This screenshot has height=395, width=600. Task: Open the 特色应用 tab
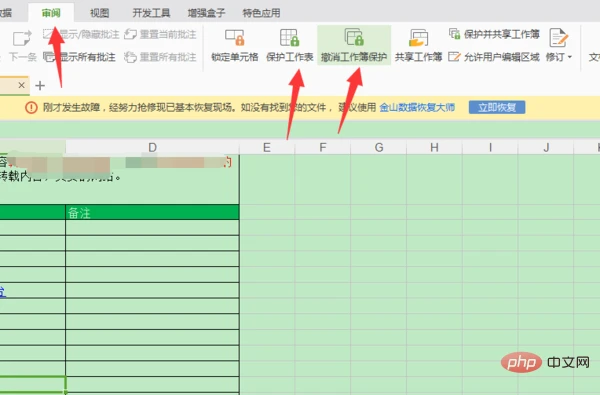coord(261,13)
